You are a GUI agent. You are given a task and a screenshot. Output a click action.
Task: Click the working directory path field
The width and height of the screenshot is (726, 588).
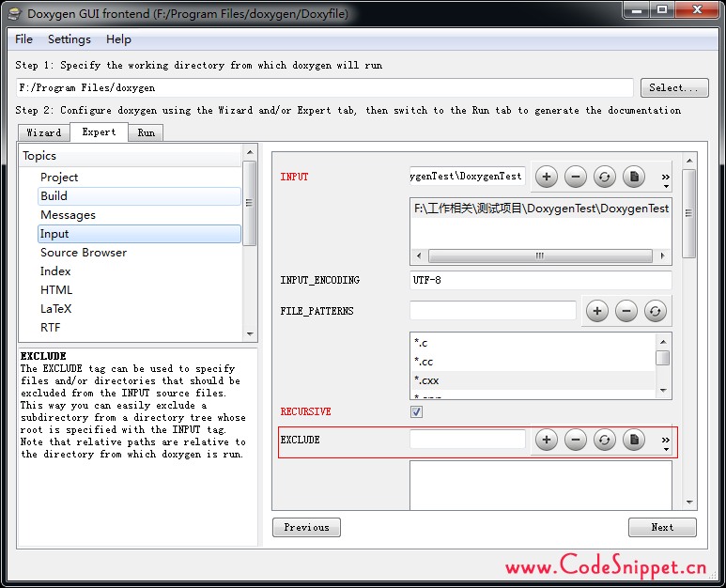point(325,87)
